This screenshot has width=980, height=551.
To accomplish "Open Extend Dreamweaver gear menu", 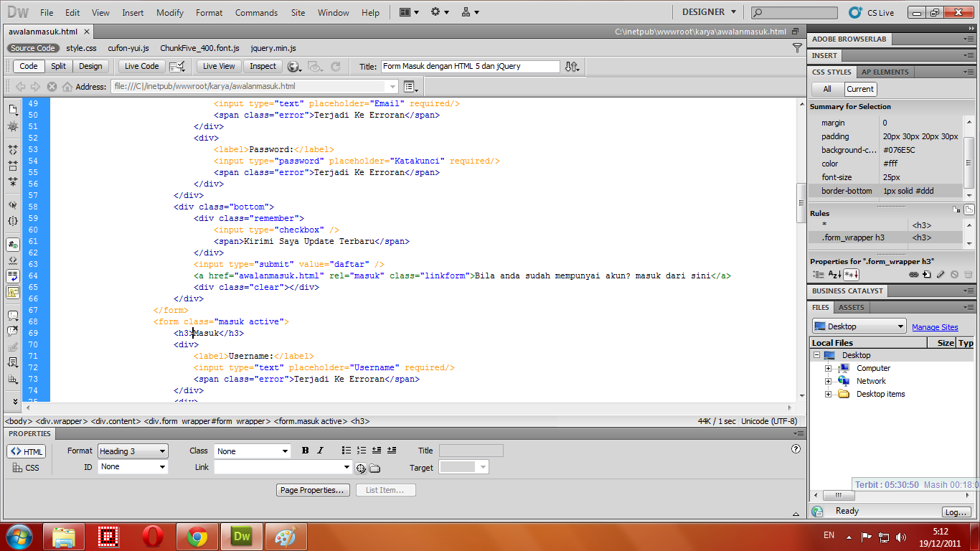I will 440,12.
